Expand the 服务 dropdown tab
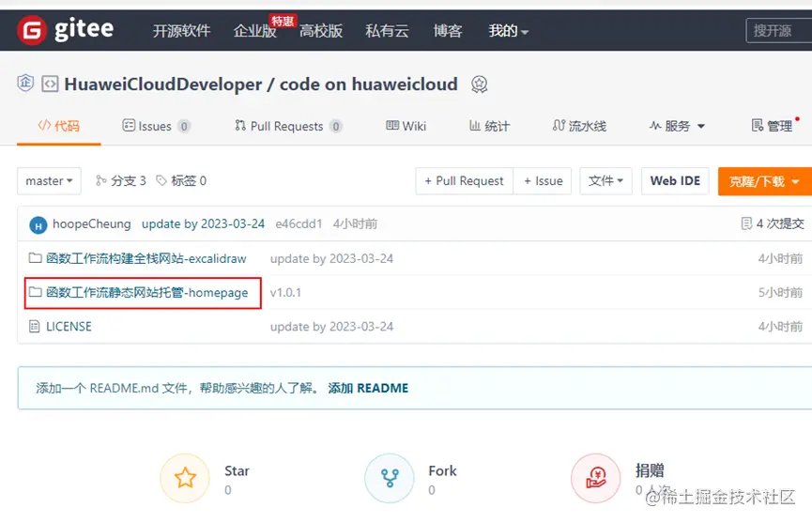The image size is (812, 523). tap(677, 126)
